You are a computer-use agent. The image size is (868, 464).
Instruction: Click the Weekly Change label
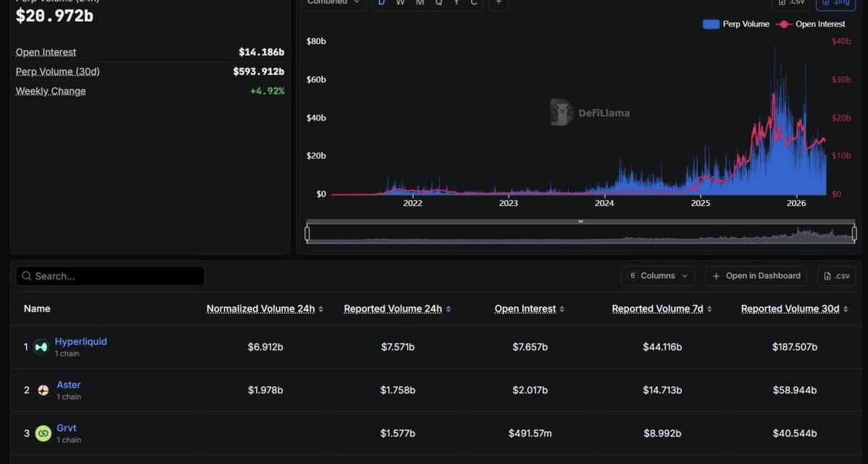click(51, 91)
